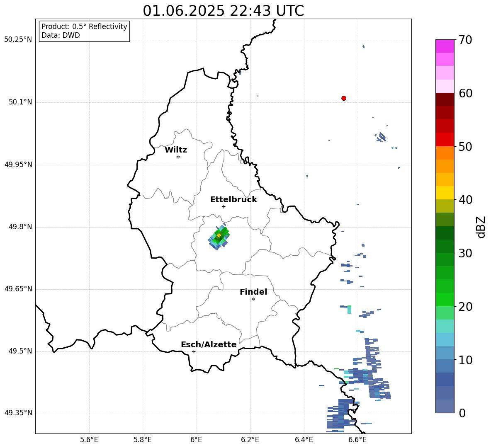Click the 50.1°N latitude label
The image size is (491, 448).
point(20,102)
